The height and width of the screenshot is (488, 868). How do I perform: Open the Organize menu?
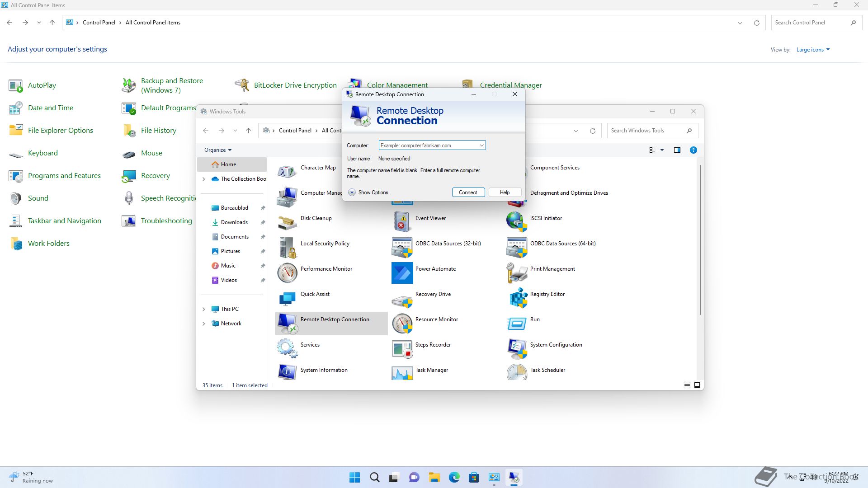[217, 150]
